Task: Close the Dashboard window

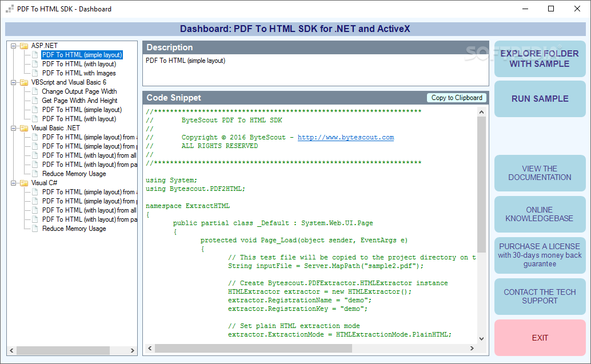Action: coord(577,9)
